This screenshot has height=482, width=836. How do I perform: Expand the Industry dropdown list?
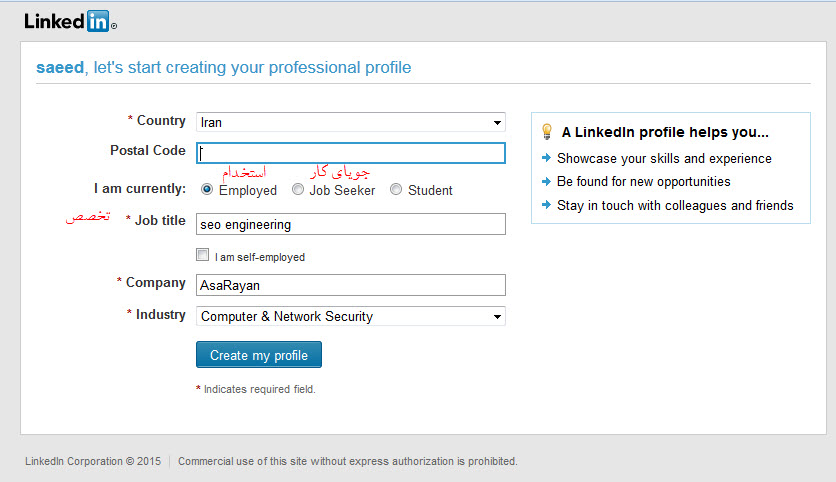(350, 316)
